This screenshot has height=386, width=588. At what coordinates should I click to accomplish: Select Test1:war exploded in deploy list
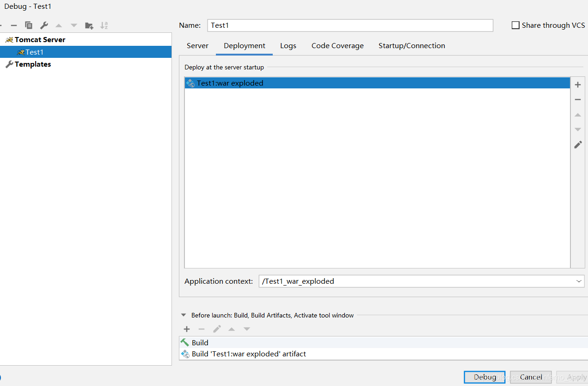click(377, 83)
